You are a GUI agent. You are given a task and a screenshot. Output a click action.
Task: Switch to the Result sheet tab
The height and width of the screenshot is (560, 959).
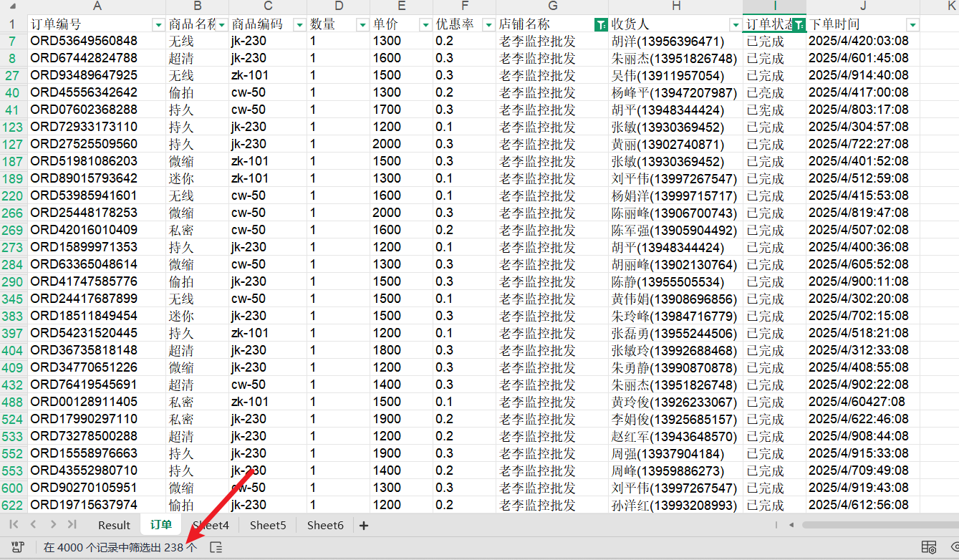pos(114,526)
